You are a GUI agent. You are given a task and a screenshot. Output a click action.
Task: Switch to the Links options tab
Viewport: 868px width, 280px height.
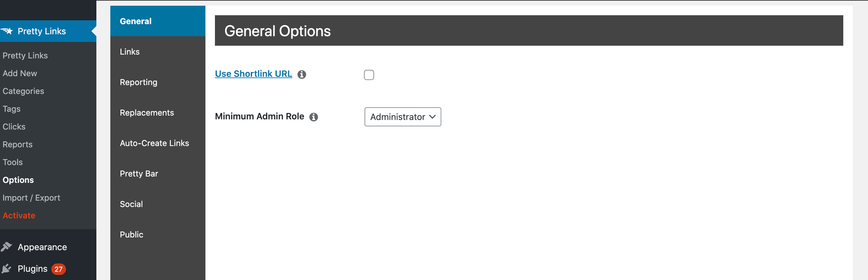(x=158, y=52)
